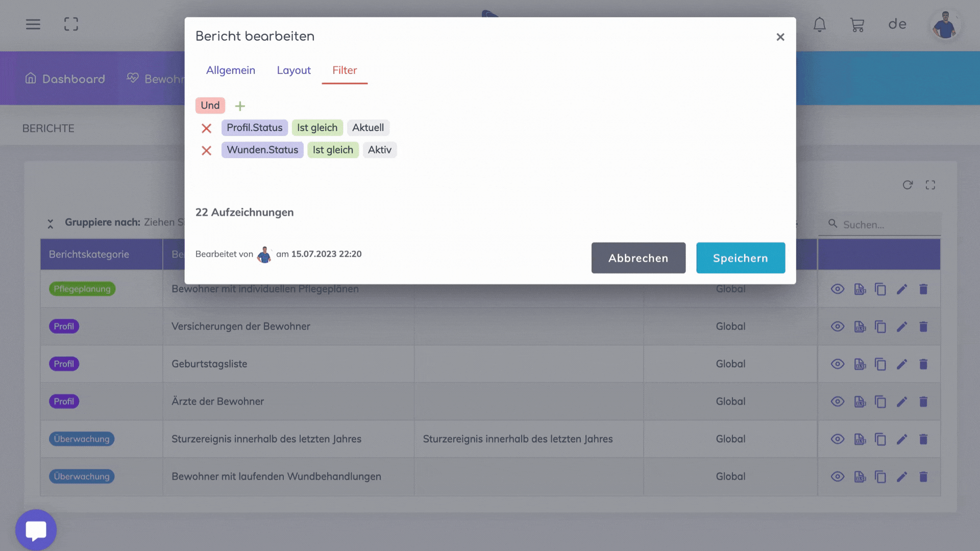Remove the Profil.Status filter condition
The image size is (980, 551).
(x=206, y=128)
